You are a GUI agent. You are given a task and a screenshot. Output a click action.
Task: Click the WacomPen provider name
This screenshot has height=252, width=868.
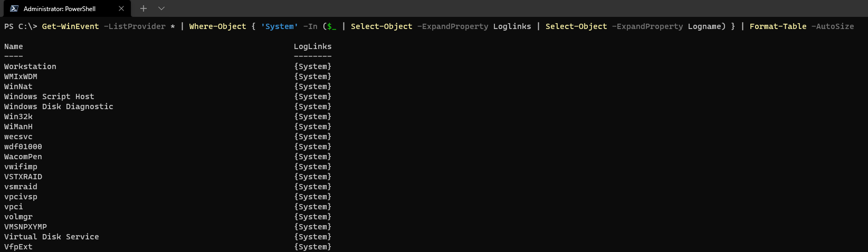(x=23, y=157)
